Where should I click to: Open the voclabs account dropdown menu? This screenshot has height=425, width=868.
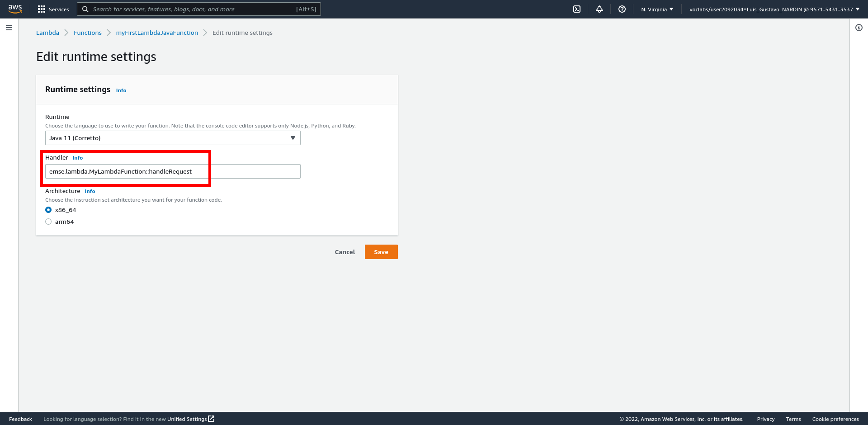(774, 9)
